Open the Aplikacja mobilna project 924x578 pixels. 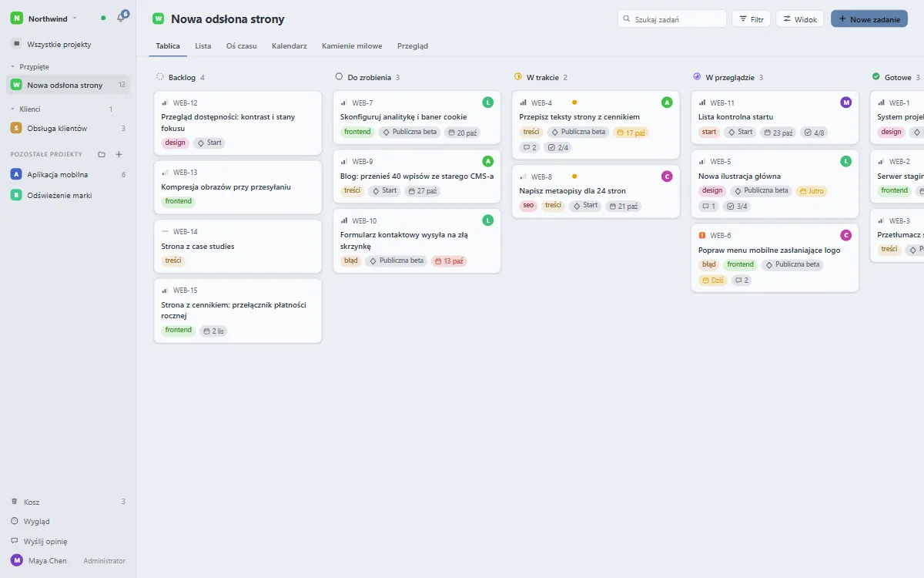(69, 175)
